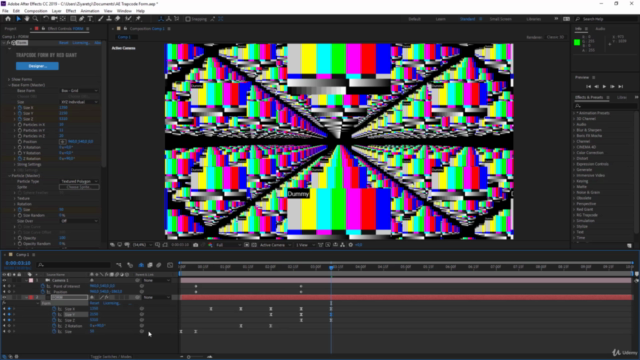
Task: Open the Full resolution dropdown
Action: (228, 245)
